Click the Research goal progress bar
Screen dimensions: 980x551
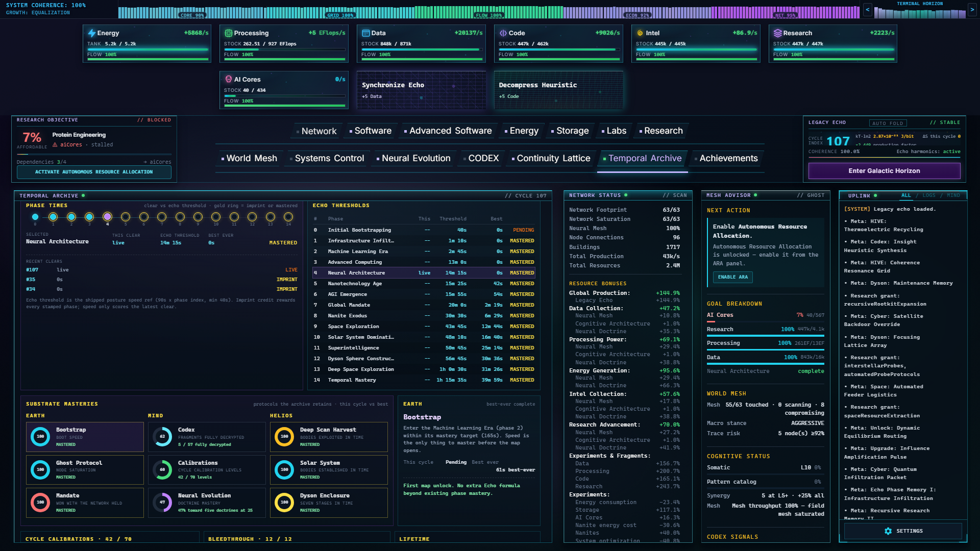point(765,336)
